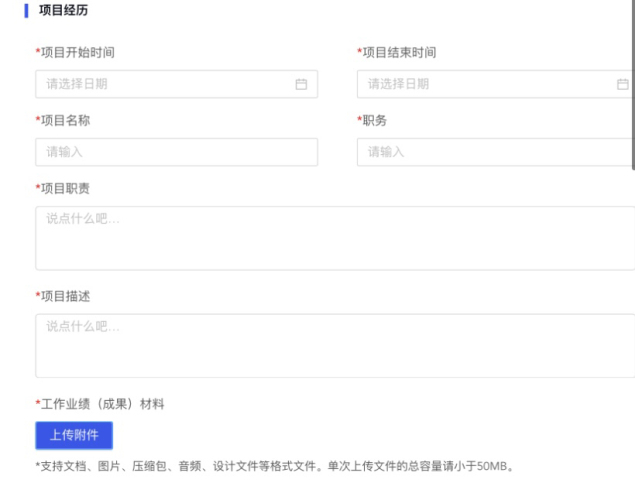Click the 职务 field label

374,120
